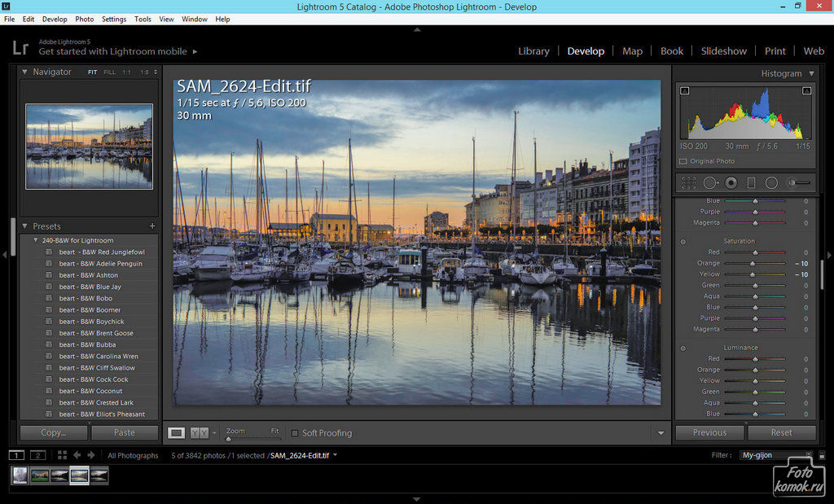Open second window display 2
The image size is (834, 504).
pyautogui.click(x=37, y=455)
